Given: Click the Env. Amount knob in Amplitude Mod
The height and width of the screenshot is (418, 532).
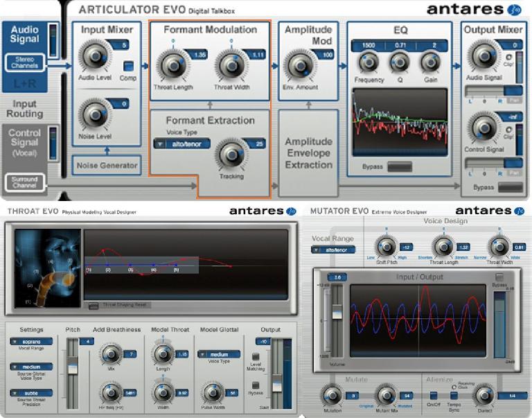Looking at the screenshot, I should [299, 64].
